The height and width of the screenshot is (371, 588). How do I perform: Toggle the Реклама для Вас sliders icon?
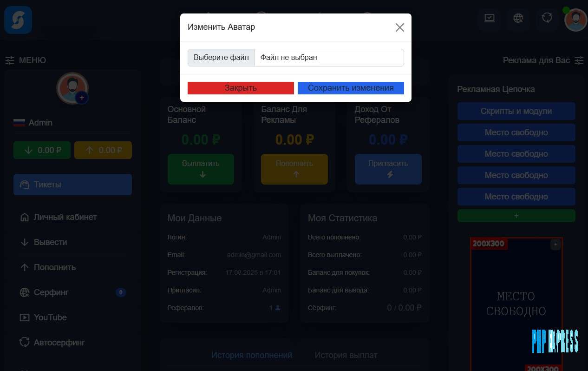579,60
